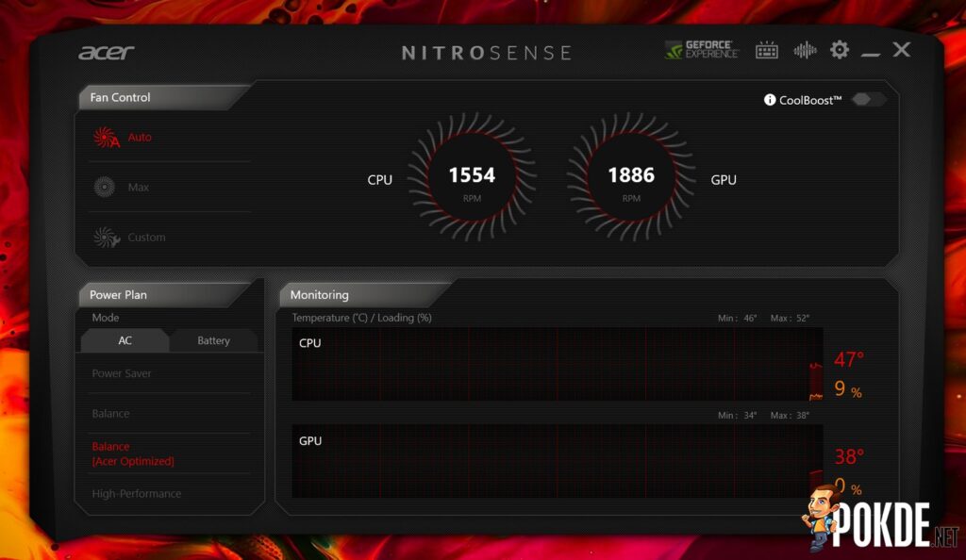Switch to the AC power mode tab
The image size is (966, 560).
click(x=125, y=340)
